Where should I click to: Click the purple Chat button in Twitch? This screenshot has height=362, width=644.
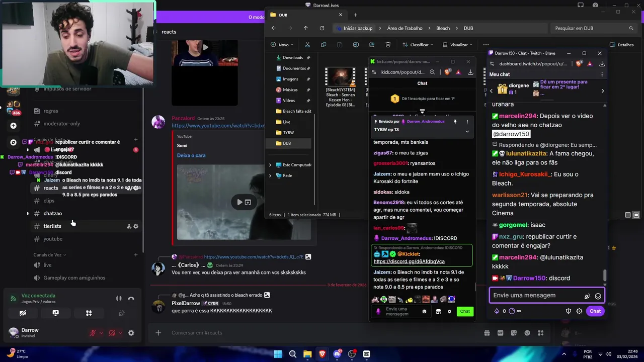click(x=595, y=311)
